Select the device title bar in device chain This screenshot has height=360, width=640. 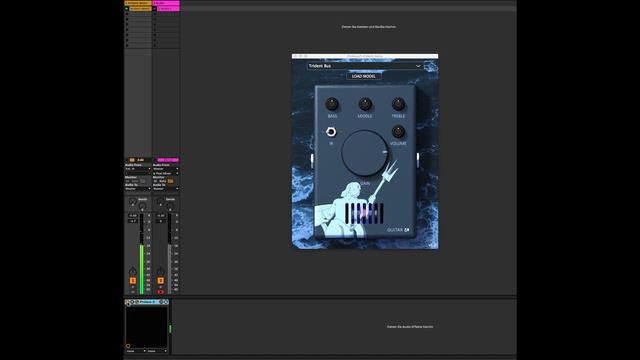(147, 302)
